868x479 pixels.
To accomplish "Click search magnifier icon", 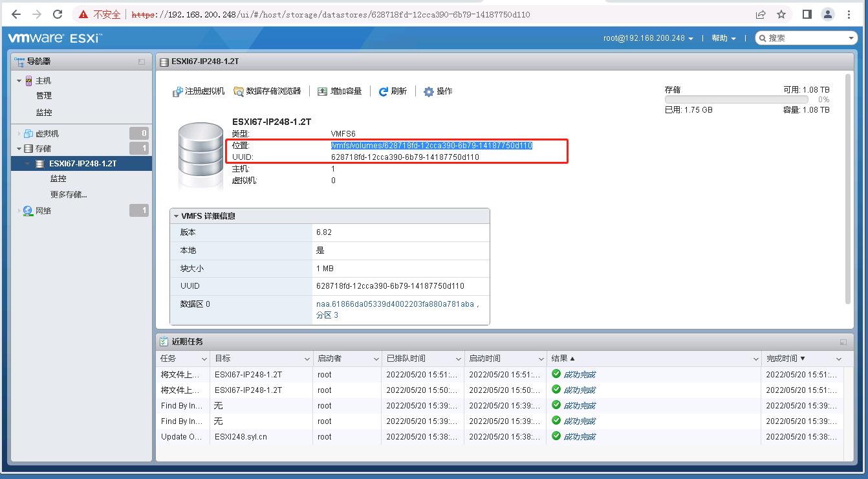I will click(763, 38).
